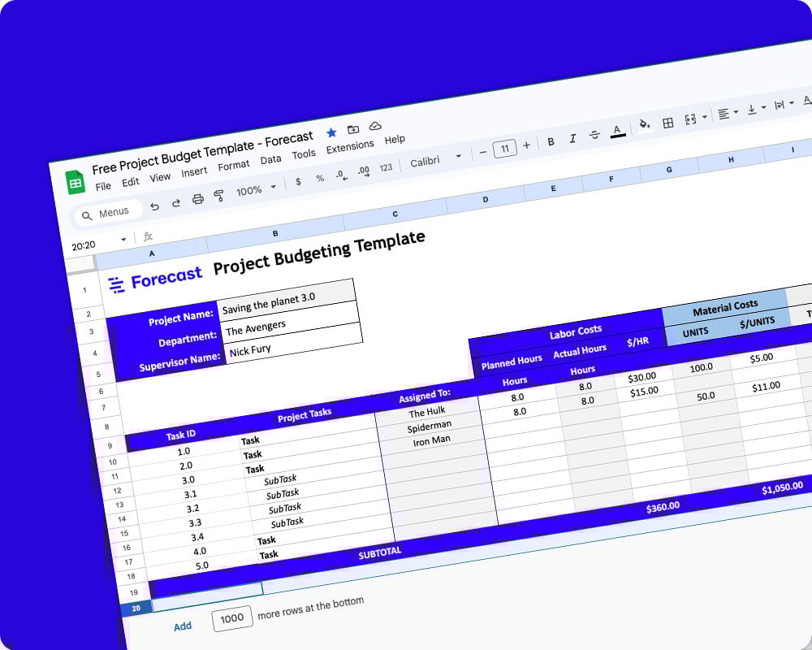Select row 20 header
Screen dimensions: 812x650
tap(136, 609)
